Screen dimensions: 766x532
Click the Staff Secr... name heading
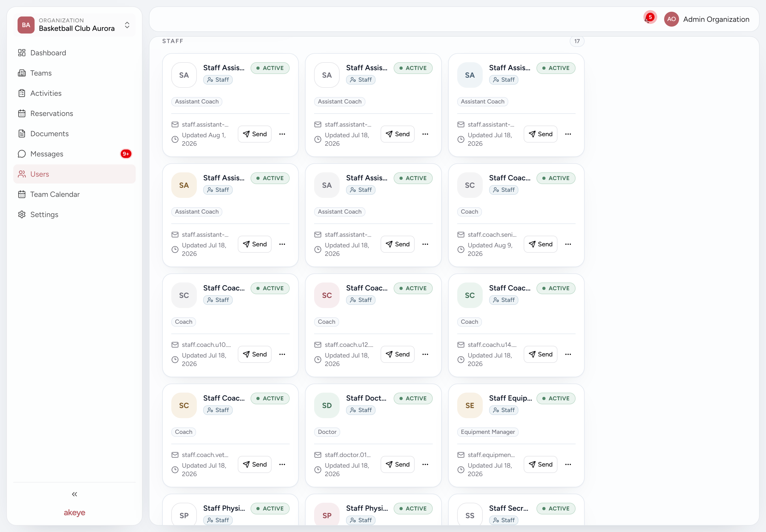click(508, 508)
